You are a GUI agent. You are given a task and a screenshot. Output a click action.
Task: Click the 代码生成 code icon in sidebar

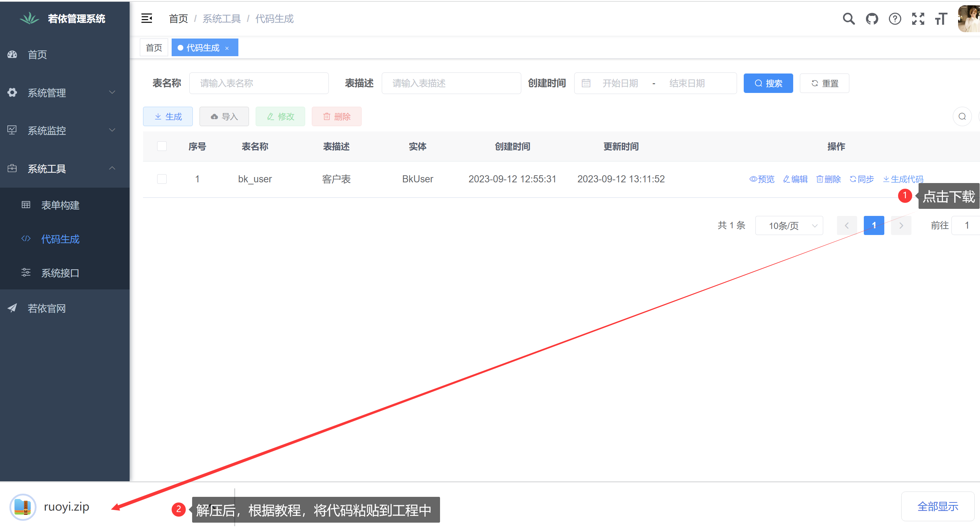point(26,239)
